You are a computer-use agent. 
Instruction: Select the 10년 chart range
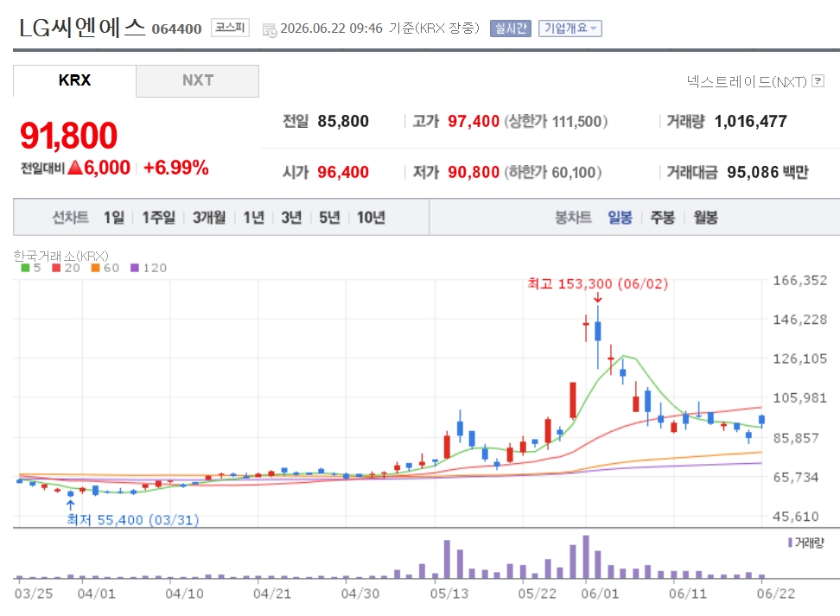(371, 218)
